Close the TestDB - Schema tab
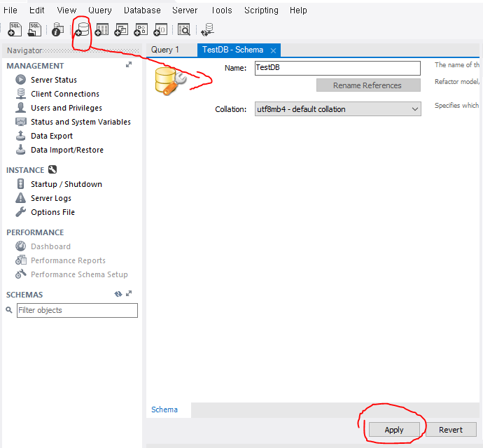 point(273,50)
